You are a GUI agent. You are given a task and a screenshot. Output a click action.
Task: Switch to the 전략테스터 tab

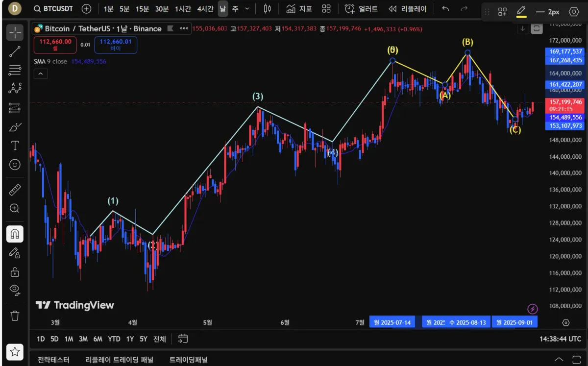[x=53, y=360]
